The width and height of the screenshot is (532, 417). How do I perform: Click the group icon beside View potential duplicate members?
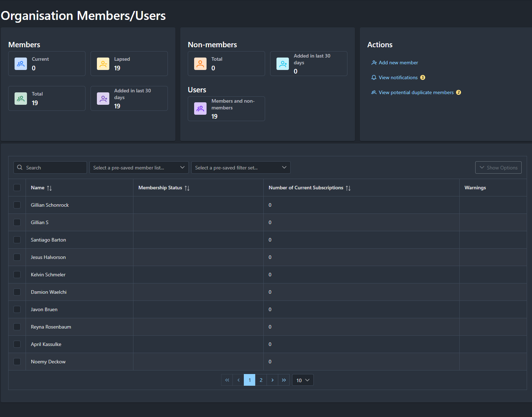pyautogui.click(x=374, y=92)
